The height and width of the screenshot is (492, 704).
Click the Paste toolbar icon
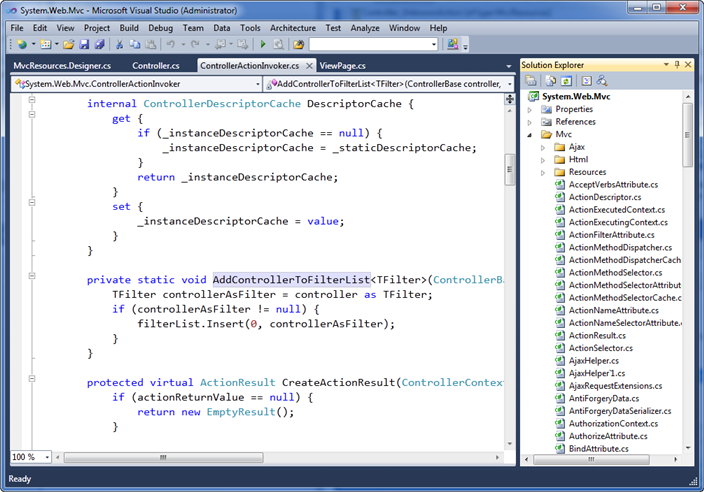(151, 44)
